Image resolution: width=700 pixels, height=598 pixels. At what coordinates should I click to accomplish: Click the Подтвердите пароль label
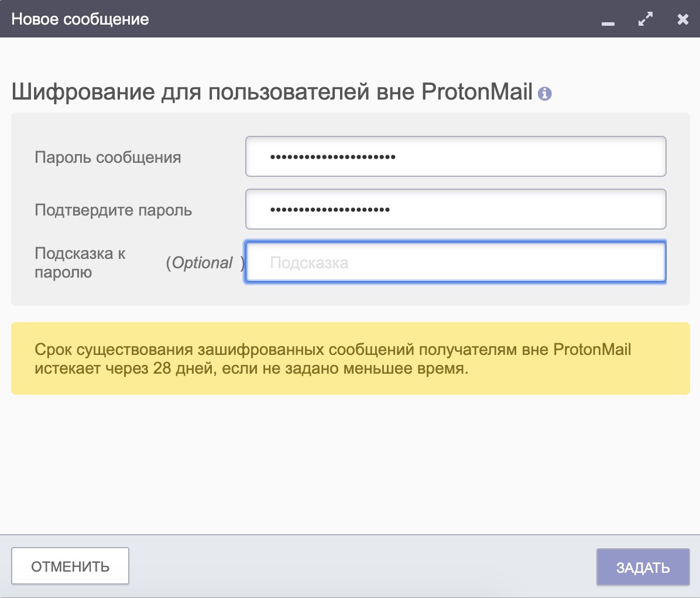[x=113, y=210]
